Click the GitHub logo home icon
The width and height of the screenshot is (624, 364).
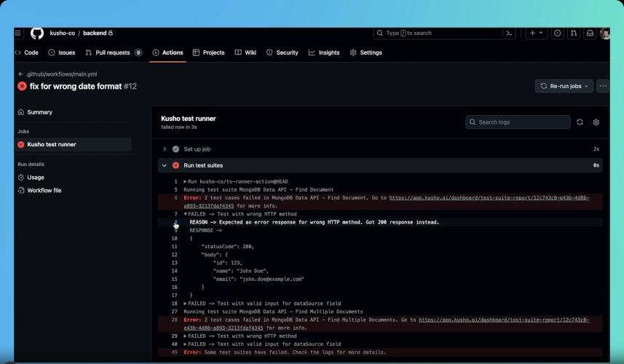click(x=37, y=33)
